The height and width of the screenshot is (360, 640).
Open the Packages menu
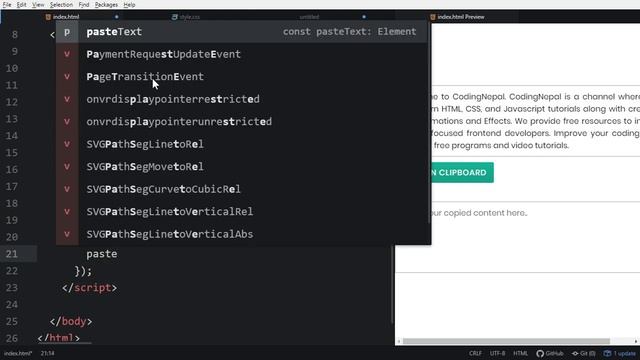tap(106, 5)
